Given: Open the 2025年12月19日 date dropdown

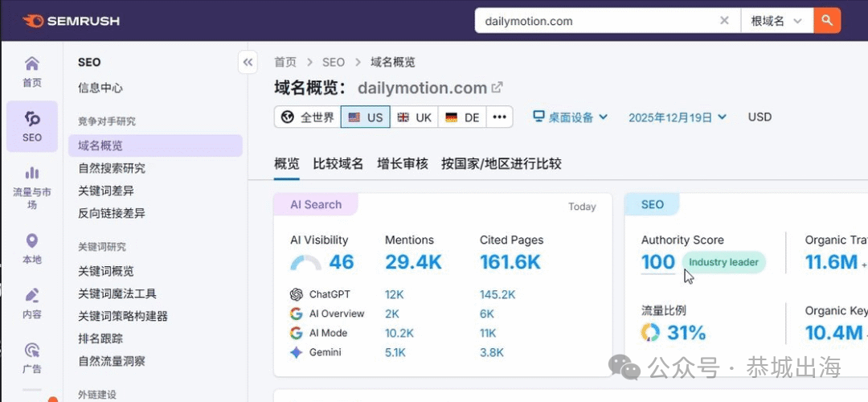Looking at the screenshot, I should 677,117.
